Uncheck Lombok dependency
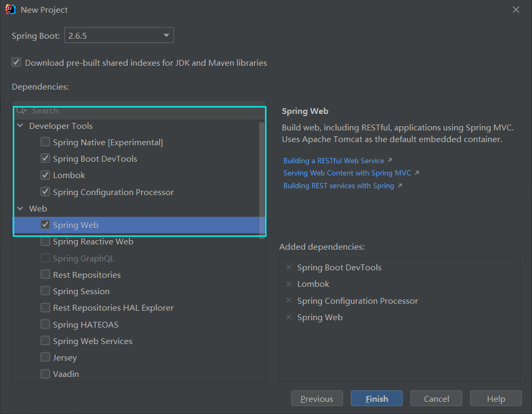 click(x=45, y=175)
